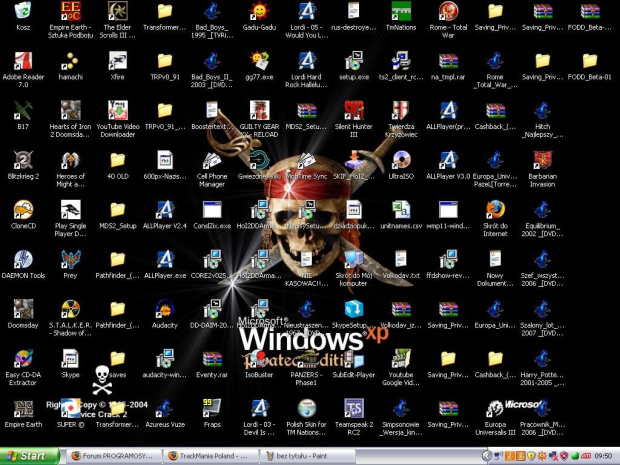The width and height of the screenshot is (620, 465).
Task: Open Adobe Reader 7.0 icon
Action: 23,60
